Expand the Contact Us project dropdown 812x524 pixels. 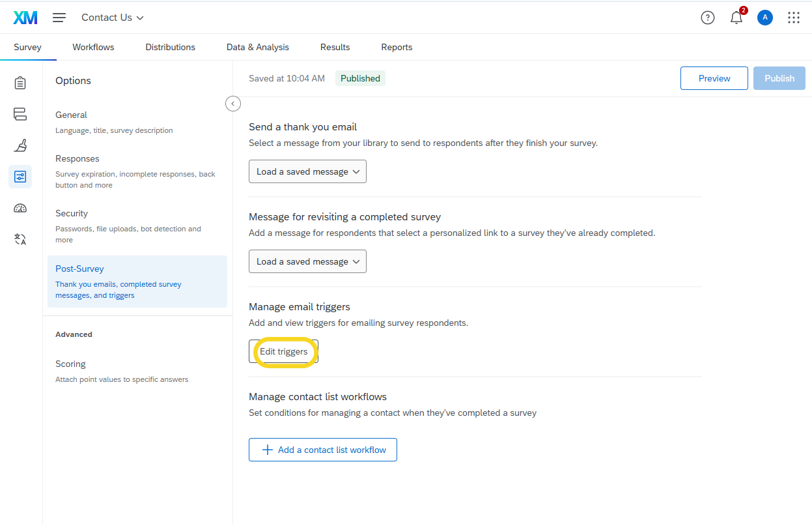coord(113,18)
